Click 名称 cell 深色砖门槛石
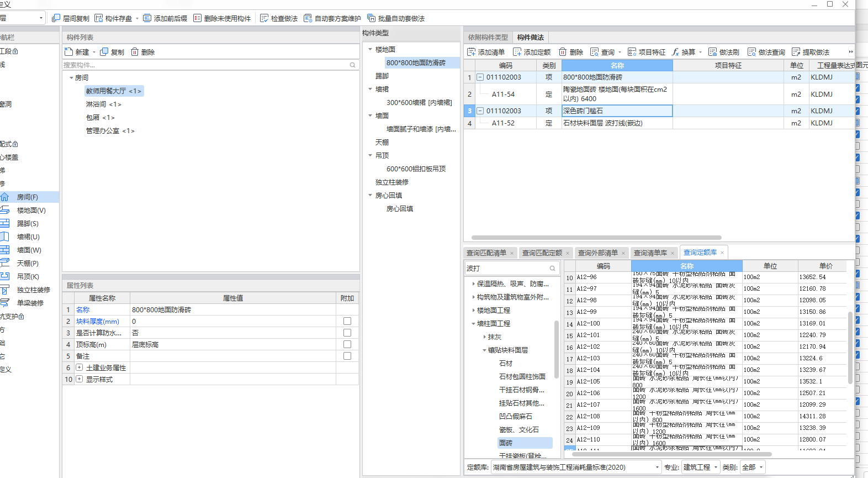The image size is (868, 478). pyautogui.click(x=617, y=111)
